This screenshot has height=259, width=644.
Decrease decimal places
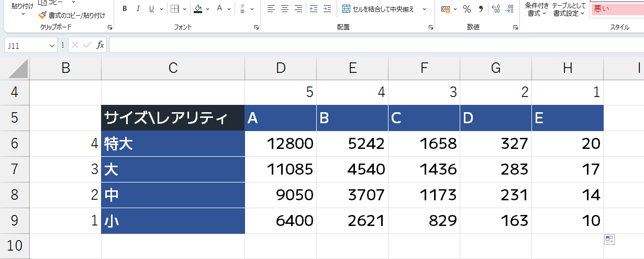[x=509, y=9]
